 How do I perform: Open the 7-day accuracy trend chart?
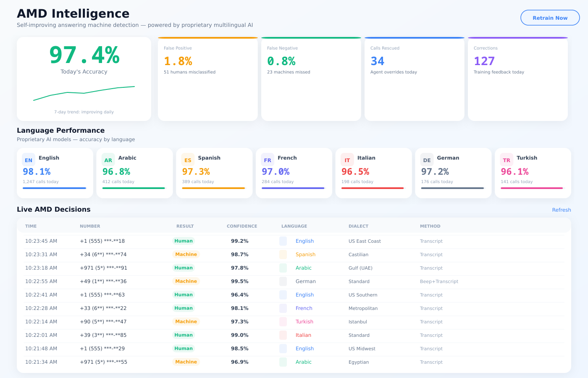point(84,93)
